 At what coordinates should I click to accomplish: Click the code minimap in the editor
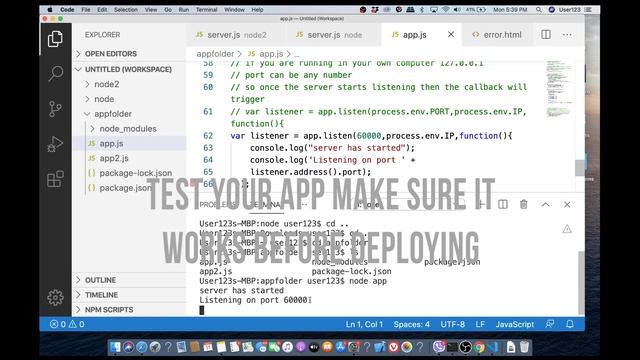[559, 88]
